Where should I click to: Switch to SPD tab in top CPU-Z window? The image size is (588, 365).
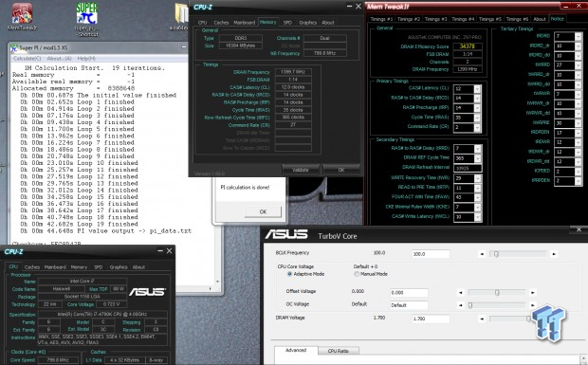tap(287, 23)
